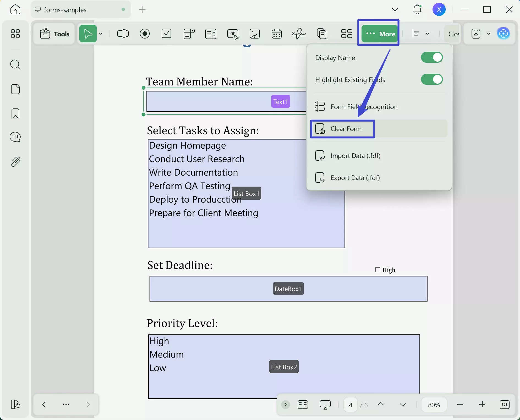Screen dimensions: 520x420
Task: Select the Checkbox field tool
Action: pos(166,34)
